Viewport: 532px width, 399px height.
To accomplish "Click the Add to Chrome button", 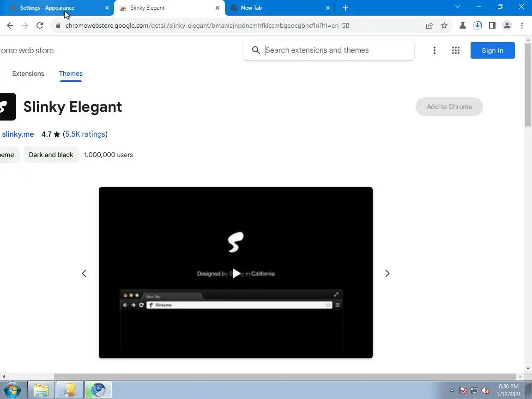I will pos(449,107).
